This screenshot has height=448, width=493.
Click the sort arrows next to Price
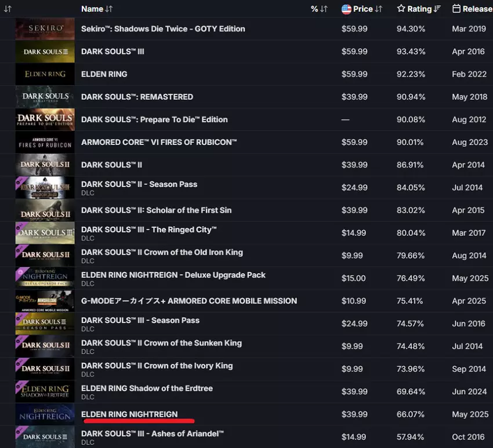[x=379, y=9]
